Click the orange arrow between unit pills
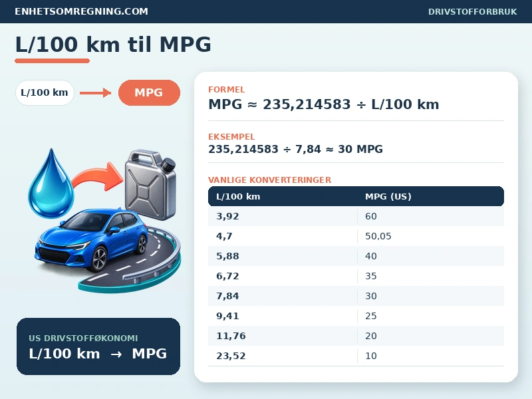 tap(95, 92)
